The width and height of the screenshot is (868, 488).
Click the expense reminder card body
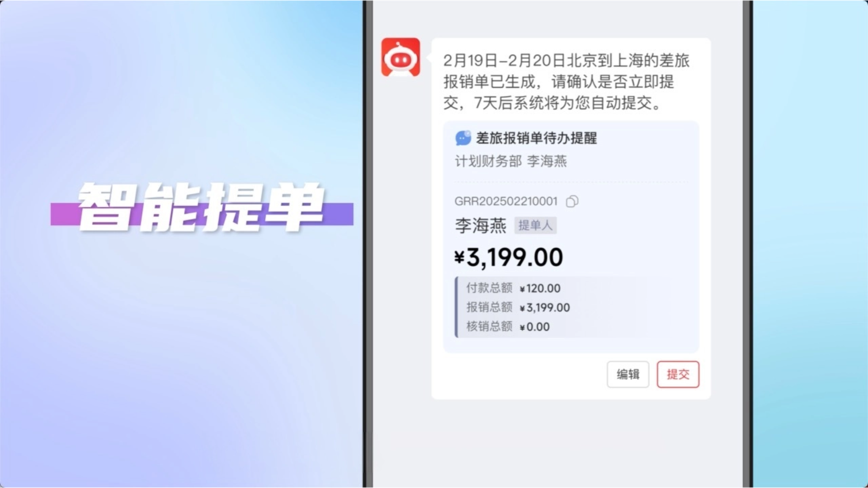click(571, 237)
